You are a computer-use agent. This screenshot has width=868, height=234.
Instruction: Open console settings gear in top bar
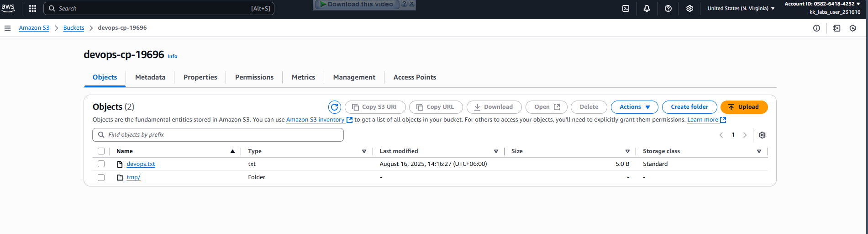[689, 8]
